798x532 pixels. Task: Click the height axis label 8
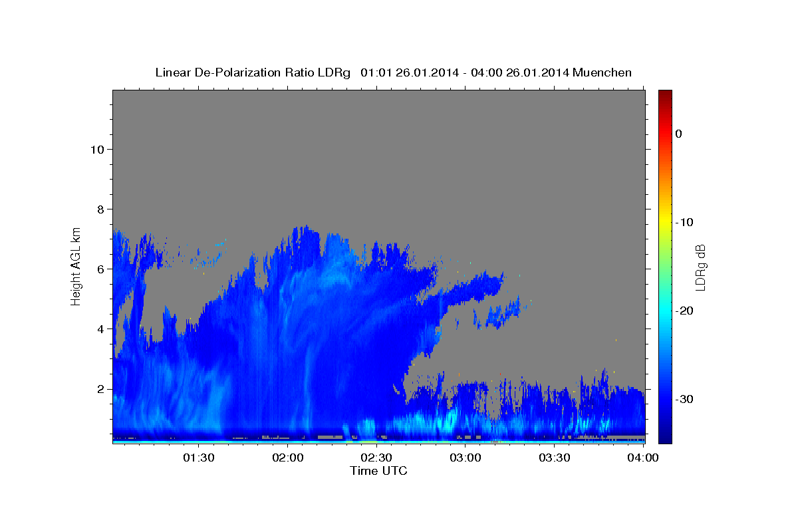tap(99, 209)
